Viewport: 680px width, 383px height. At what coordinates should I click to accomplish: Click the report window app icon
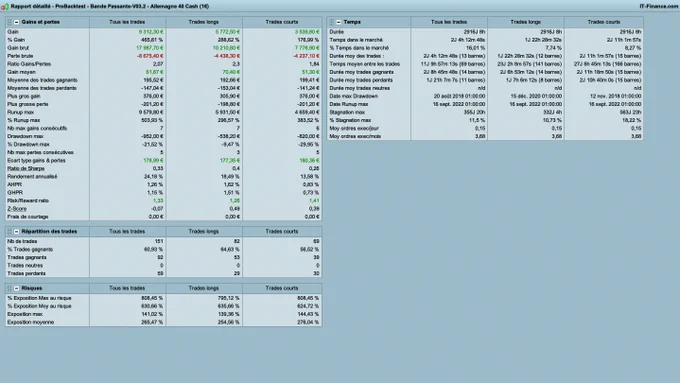pos(5,7)
